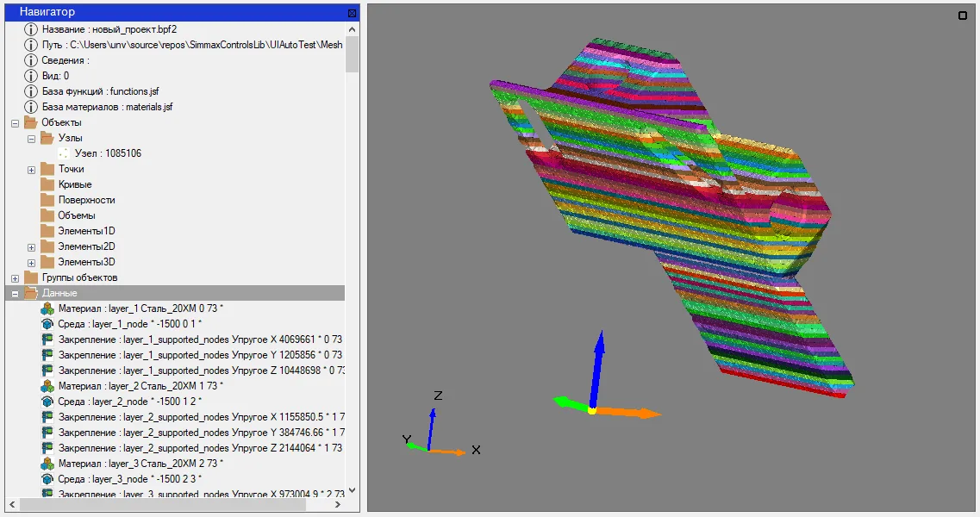Select the "Элементы2D" tree label
This screenshot has width=980, height=517.
(86, 246)
